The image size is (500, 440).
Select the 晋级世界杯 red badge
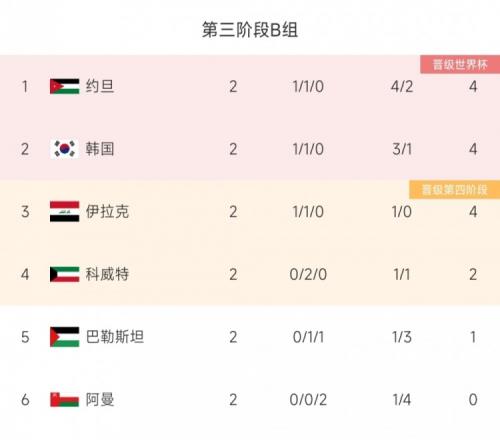click(460, 64)
